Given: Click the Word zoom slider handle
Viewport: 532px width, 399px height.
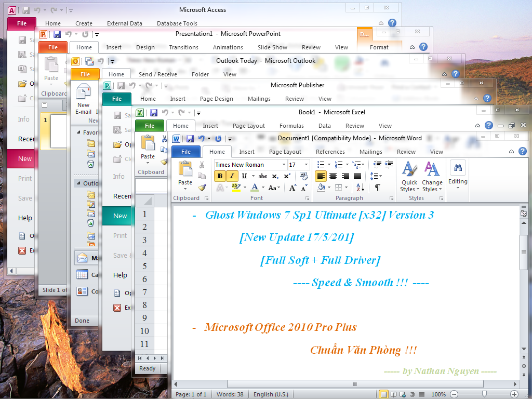Looking at the screenshot, I should coord(484,394).
